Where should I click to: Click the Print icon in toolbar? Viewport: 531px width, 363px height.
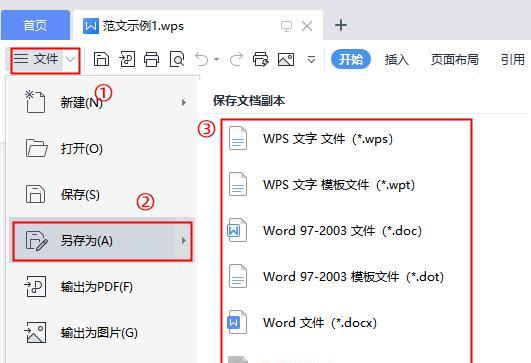[x=151, y=60]
